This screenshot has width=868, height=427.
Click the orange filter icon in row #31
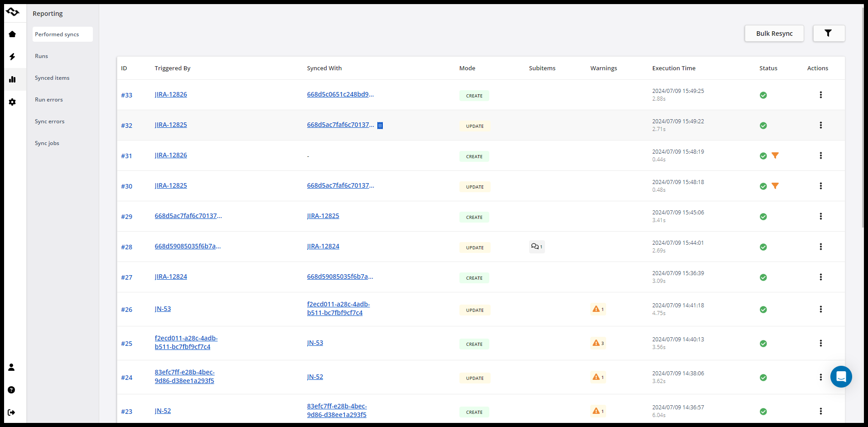(775, 155)
